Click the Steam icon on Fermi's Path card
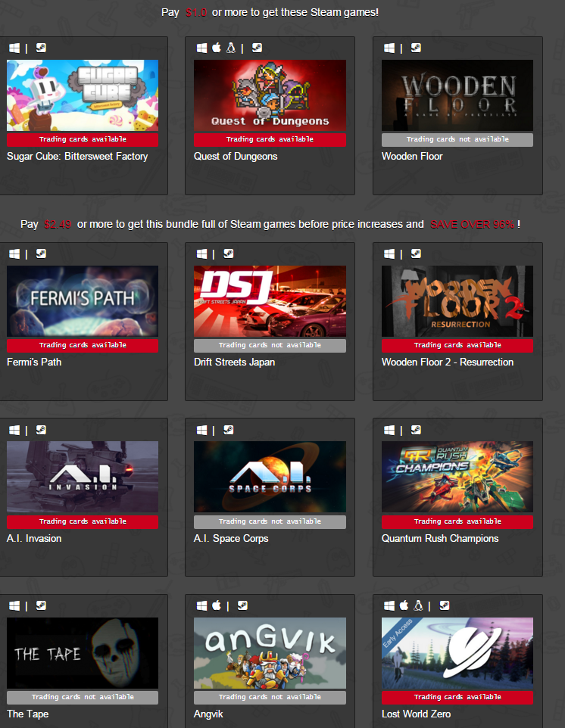Screen dimensions: 565x728 point(41,254)
